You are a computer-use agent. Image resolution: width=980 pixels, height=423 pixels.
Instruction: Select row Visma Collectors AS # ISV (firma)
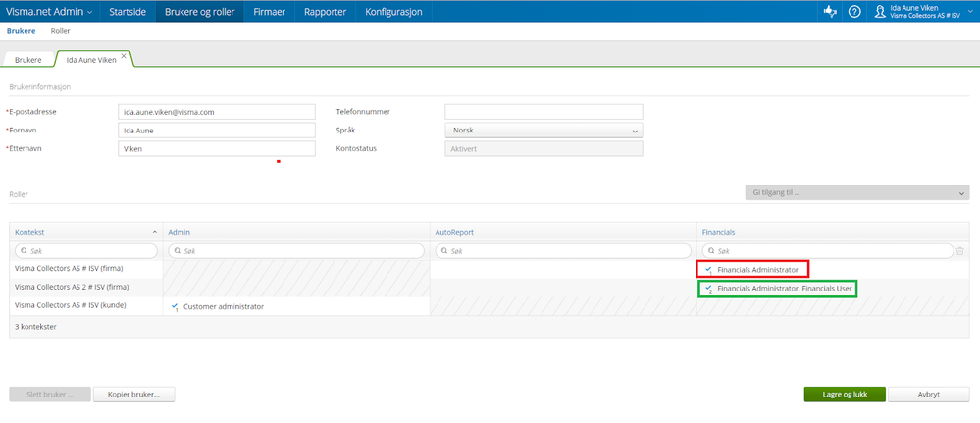69,269
